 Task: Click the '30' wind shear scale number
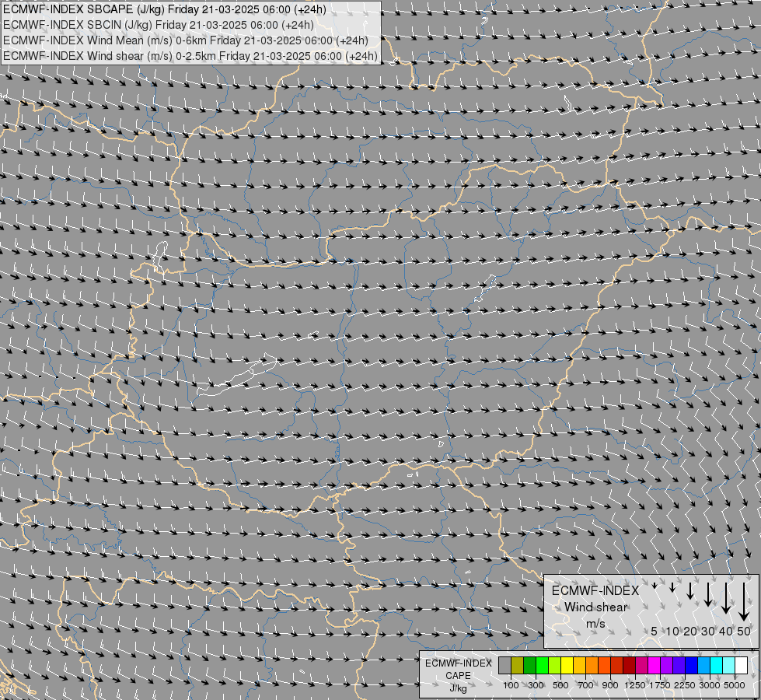[x=708, y=631]
